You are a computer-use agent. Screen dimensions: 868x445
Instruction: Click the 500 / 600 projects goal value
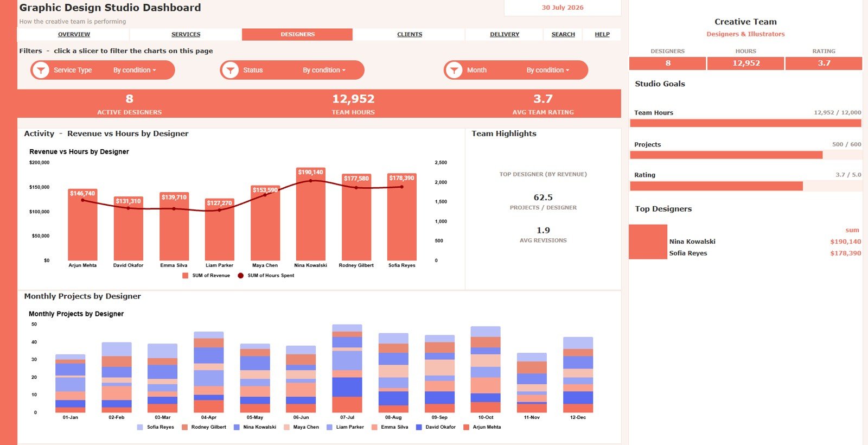click(x=846, y=144)
